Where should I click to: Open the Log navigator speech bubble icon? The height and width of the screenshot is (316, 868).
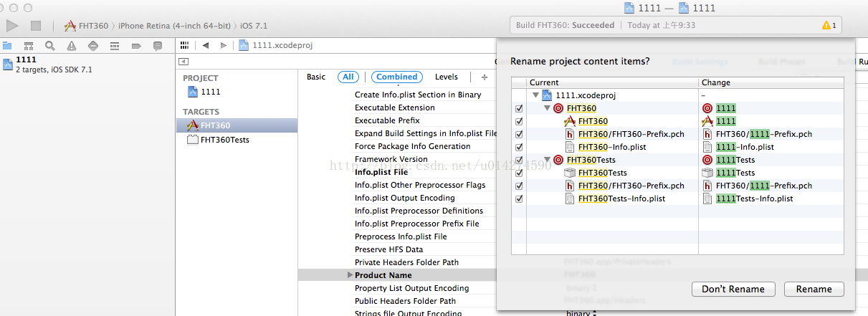[157, 46]
